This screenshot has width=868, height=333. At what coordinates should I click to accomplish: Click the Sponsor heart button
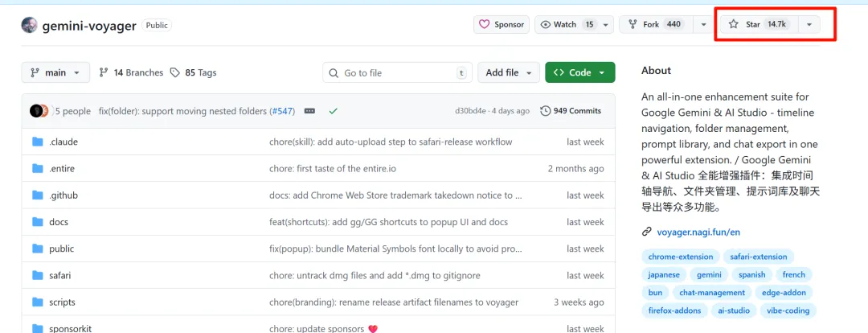tap(502, 24)
